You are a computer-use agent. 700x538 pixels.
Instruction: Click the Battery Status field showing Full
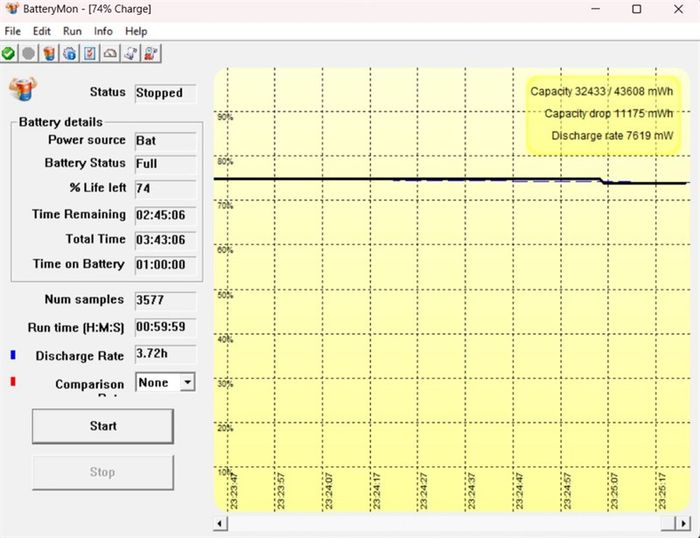[165, 164]
